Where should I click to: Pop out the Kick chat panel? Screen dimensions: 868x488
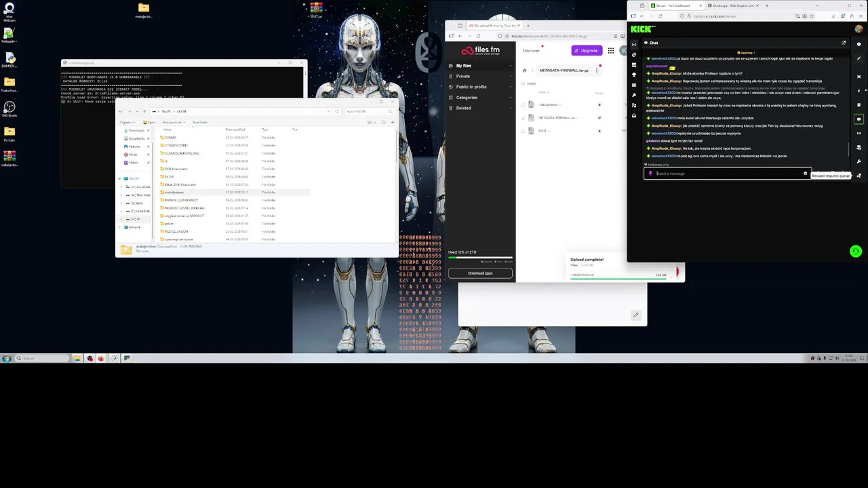pyautogui.click(x=844, y=43)
